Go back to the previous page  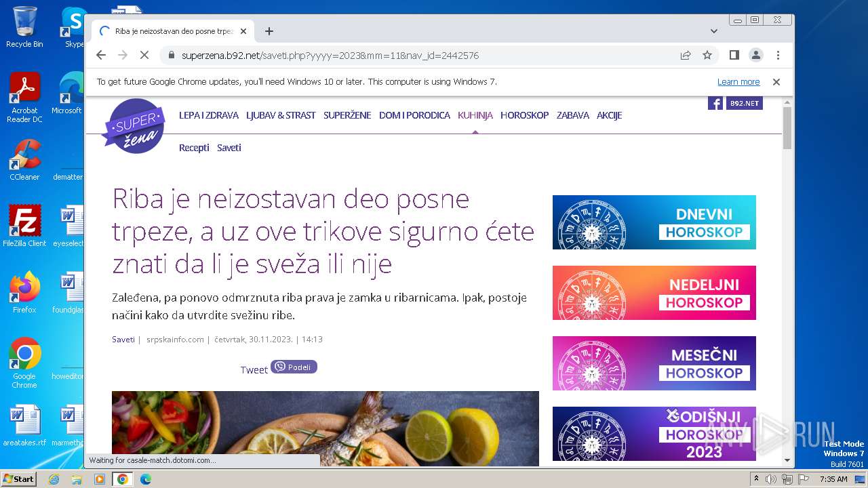tap(101, 55)
